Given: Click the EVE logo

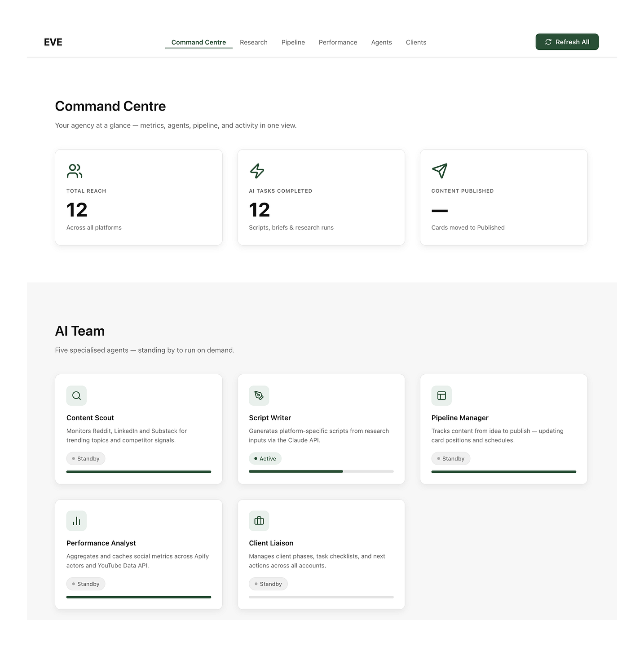Looking at the screenshot, I should click(x=53, y=42).
